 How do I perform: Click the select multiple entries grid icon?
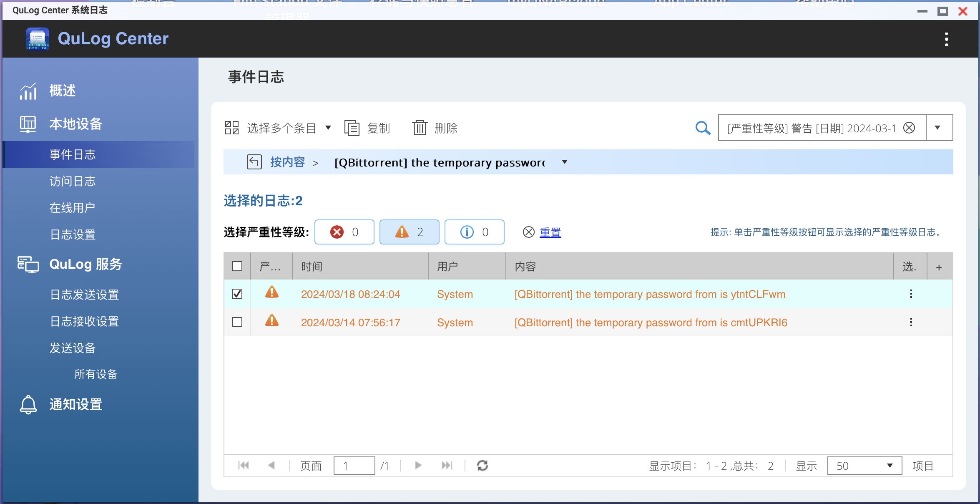[x=232, y=128]
